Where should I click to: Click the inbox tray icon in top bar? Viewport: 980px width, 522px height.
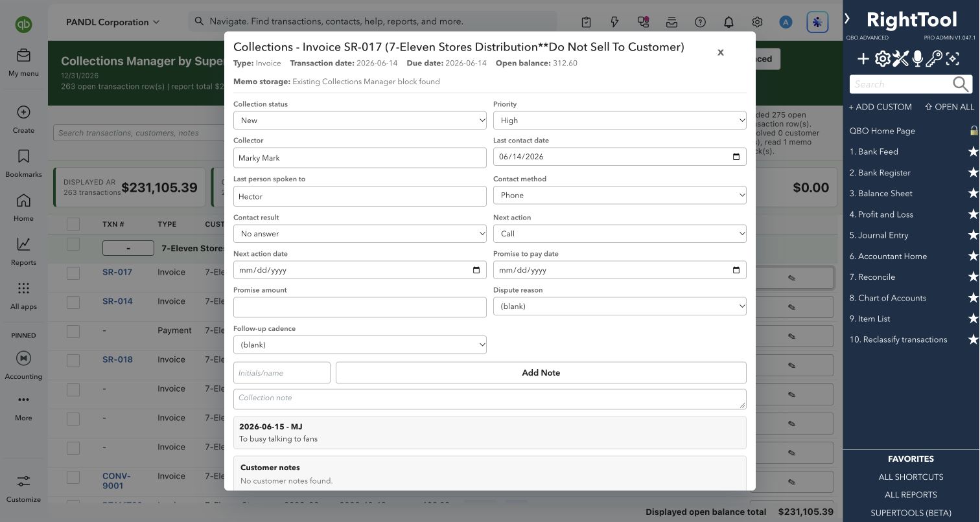(x=671, y=22)
